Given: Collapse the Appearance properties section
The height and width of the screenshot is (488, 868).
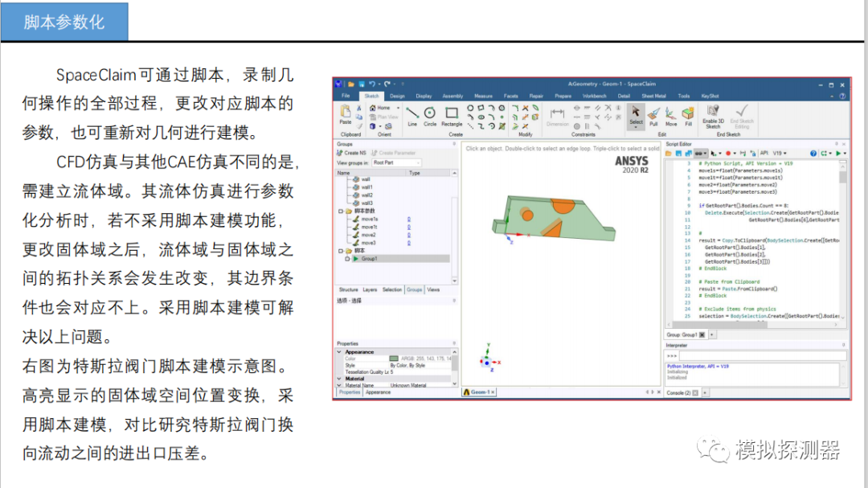Looking at the screenshot, I should [x=339, y=352].
